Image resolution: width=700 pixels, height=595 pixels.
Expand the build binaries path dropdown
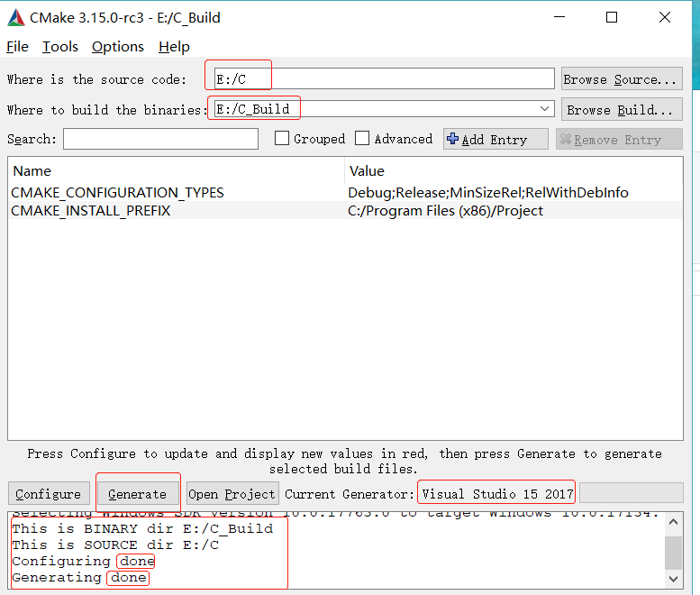[545, 109]
